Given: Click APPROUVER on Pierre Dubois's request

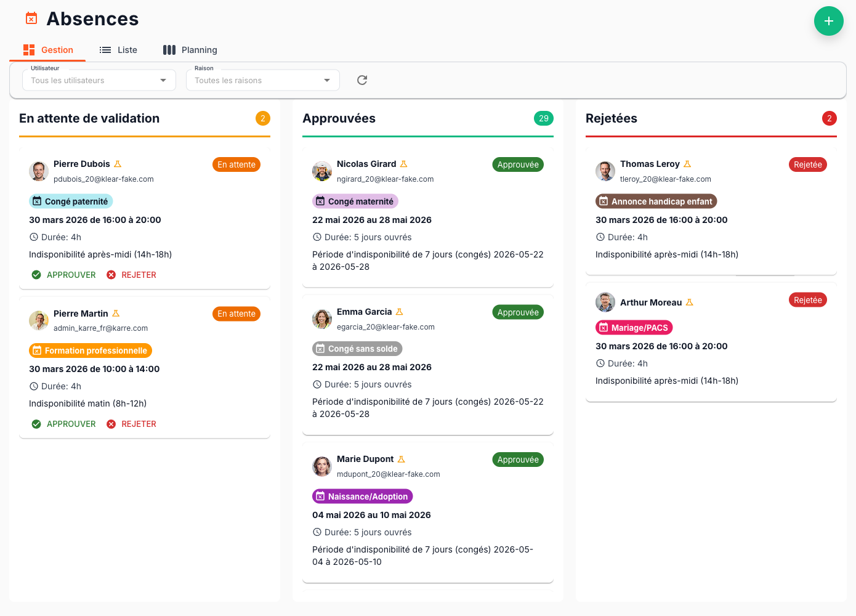Looking at the screenshot, I should [x=70, y=275].
